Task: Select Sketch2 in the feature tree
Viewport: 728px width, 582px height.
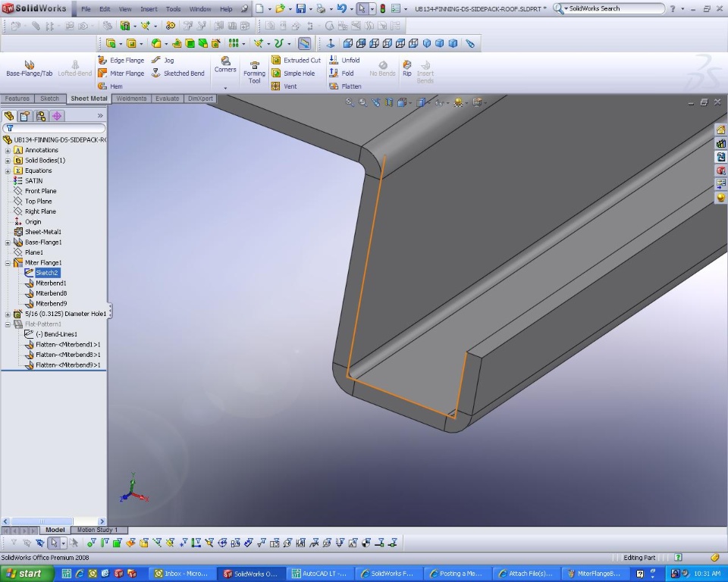Action: tap(47, 273)
